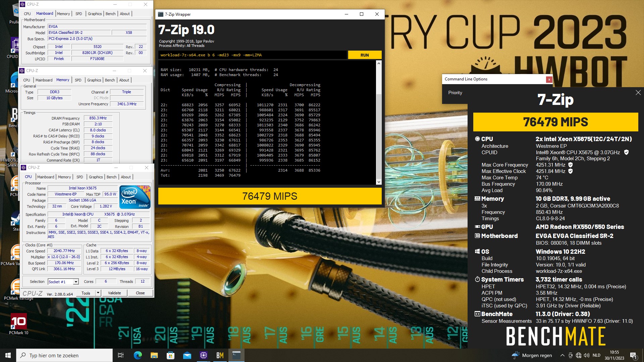Click the yellow RUN button in 7-Zip Wrapper

tap(365, 55)
